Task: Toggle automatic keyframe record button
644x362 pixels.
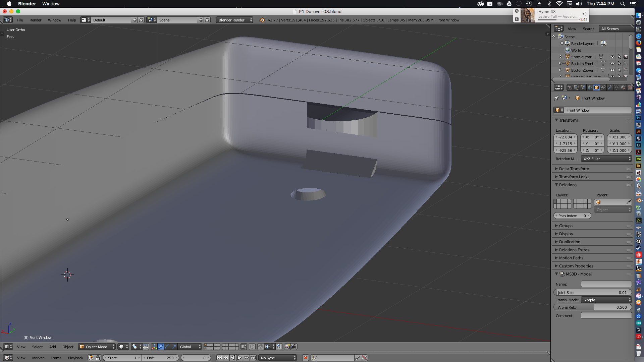Action: pos(305,358)
